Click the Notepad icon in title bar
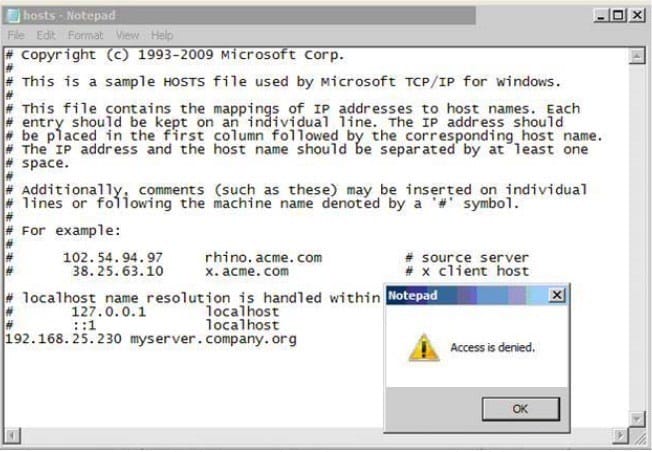This screenshot has width=652, height=452. 13,15
